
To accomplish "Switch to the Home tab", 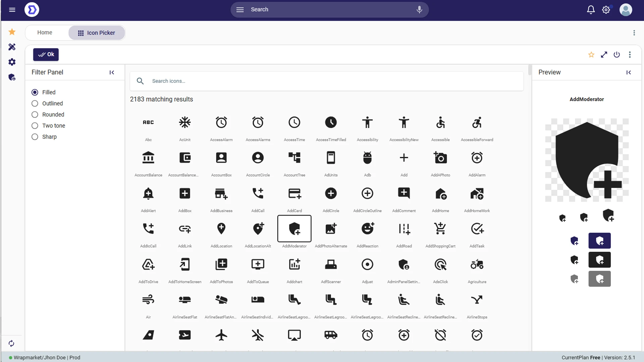I will (x=45, y=33).
